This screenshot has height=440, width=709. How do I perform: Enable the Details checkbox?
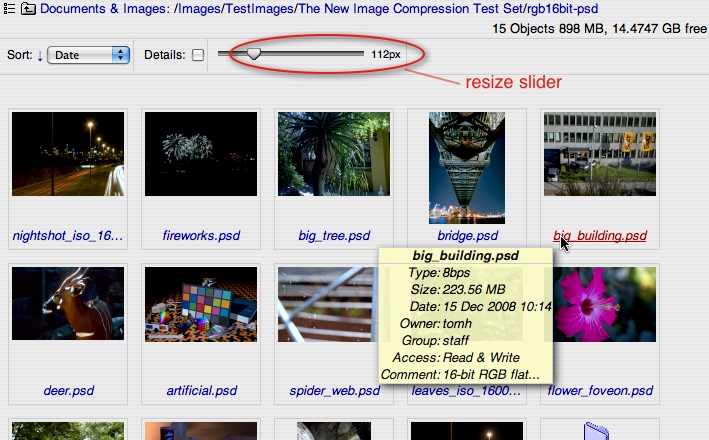point(198,55)
